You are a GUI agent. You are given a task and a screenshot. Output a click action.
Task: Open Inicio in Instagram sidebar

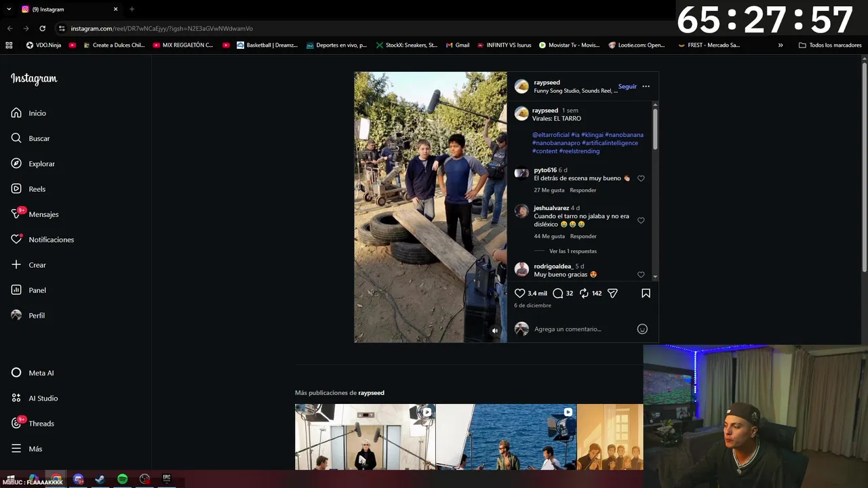pyautogui.click(x=28, y=113)
